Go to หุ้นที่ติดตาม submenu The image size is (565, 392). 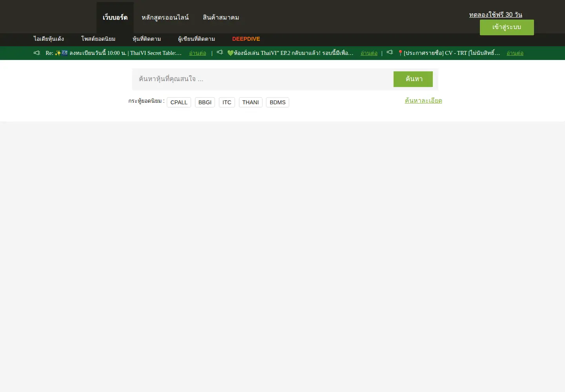[147, 39]
